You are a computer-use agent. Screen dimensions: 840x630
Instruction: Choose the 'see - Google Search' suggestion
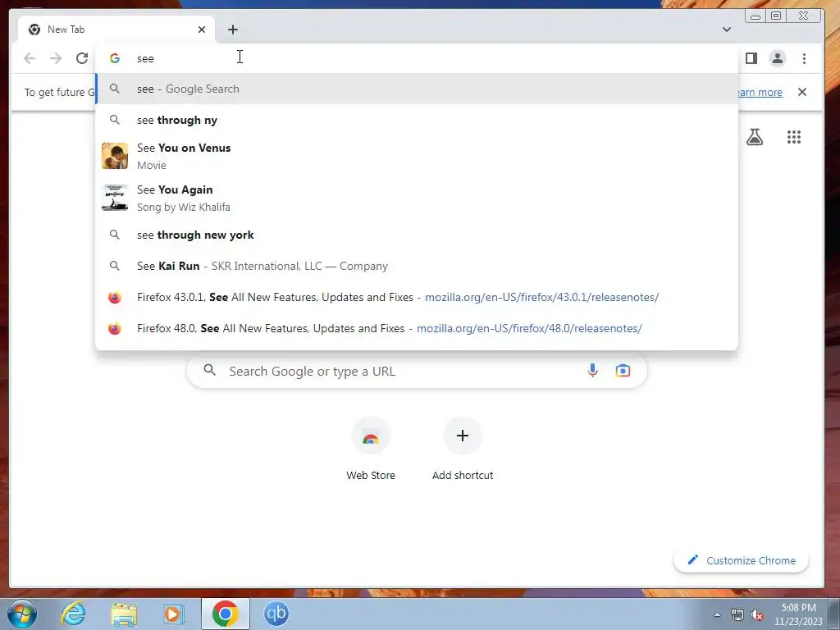click(417, 89)
